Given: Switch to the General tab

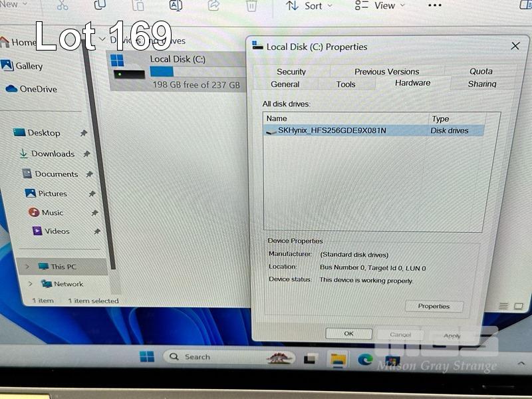Looking at the screenshot, I should [285, 84].
